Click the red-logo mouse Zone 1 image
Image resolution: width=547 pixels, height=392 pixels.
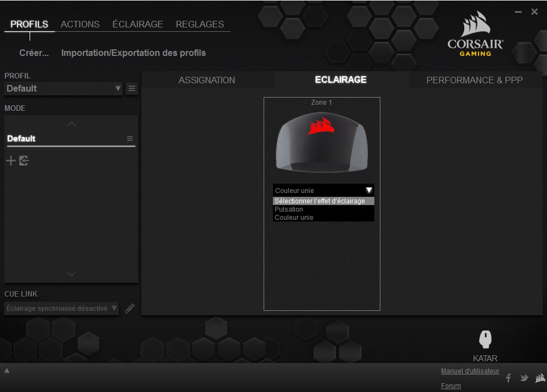pyautogui.click(x=321, y=143)
